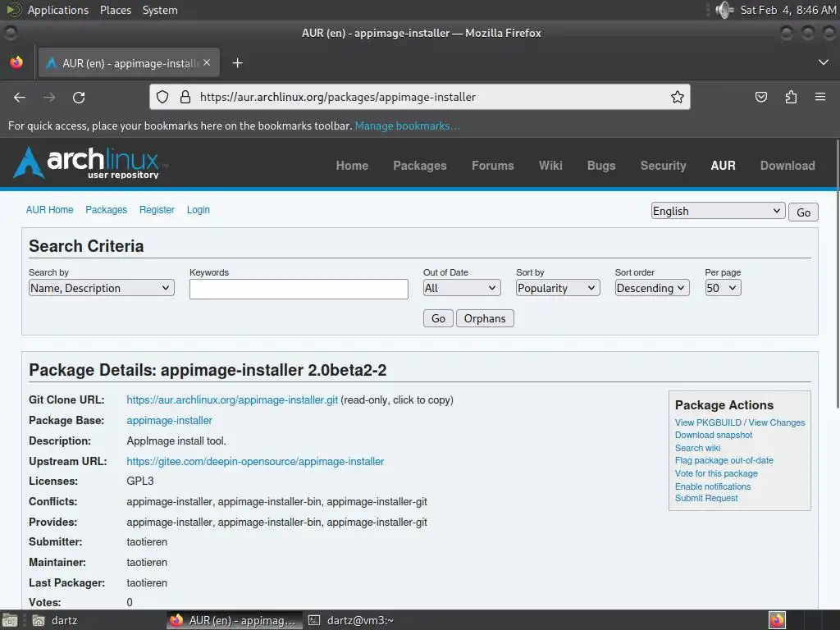
Task: Click Flag package out-of-date link
Action: point(724,460)
